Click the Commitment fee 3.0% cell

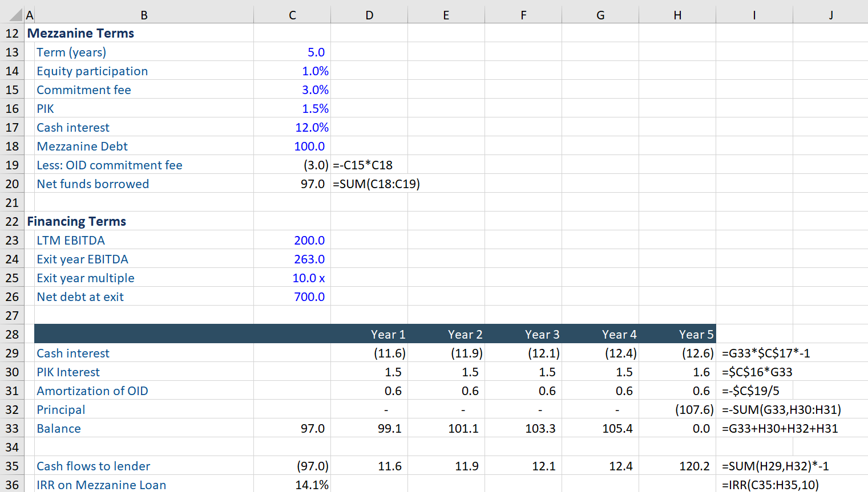[x=315, y=90]
